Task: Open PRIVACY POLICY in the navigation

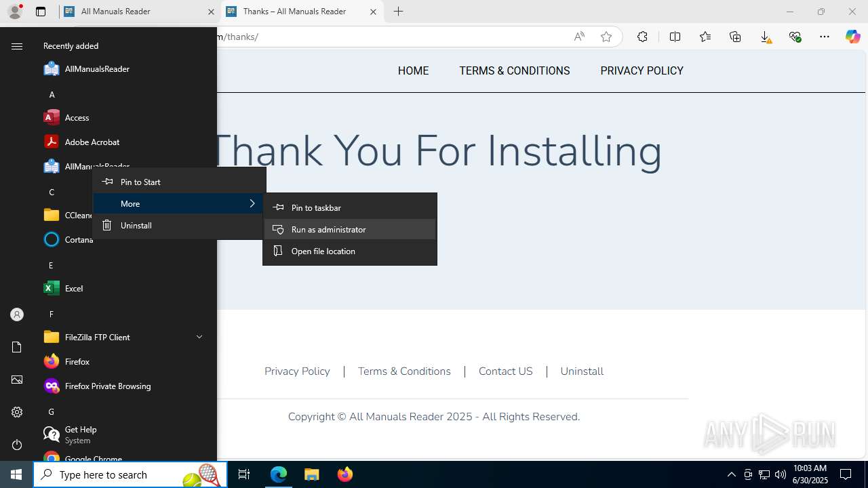Action: pos(642,70)
